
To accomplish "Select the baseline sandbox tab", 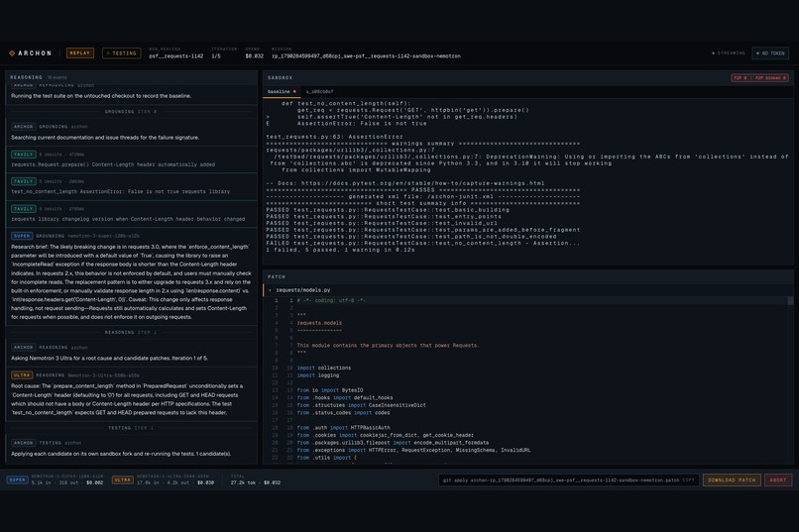I will pos(282,91).
